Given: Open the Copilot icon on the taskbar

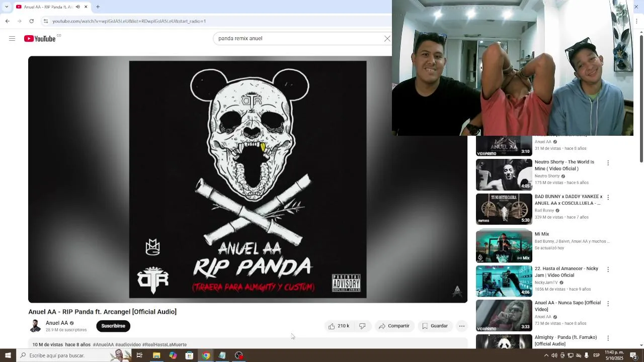Looking at the screenshot, I should coord(173,355).
